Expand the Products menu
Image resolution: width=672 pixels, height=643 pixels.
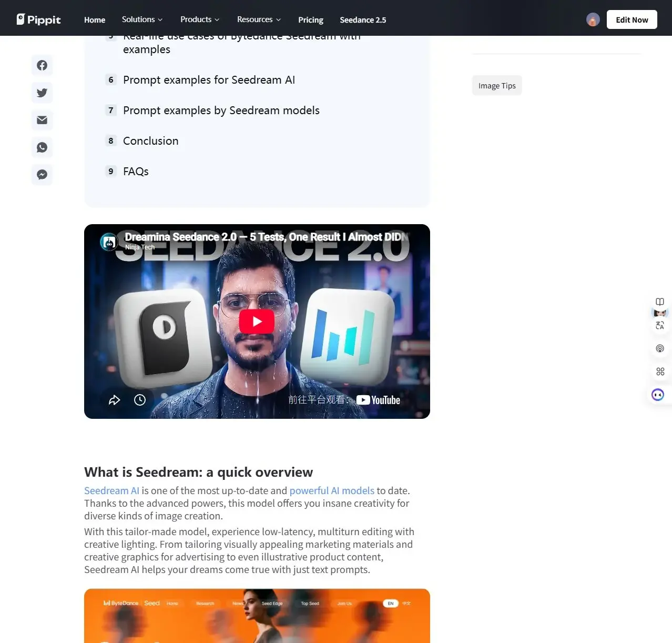pyautogui.click(x=200, y=19)
